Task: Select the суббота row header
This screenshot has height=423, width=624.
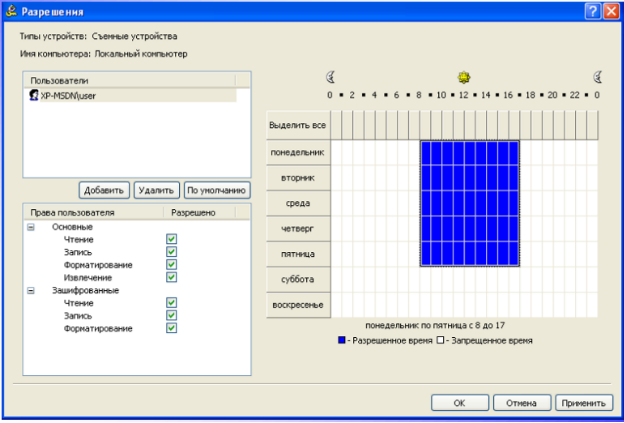Action: [x=298, y=279]
